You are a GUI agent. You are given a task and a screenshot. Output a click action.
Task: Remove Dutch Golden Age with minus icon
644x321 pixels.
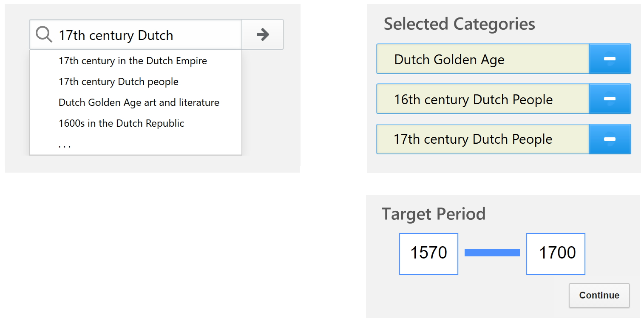pos(610,59)
